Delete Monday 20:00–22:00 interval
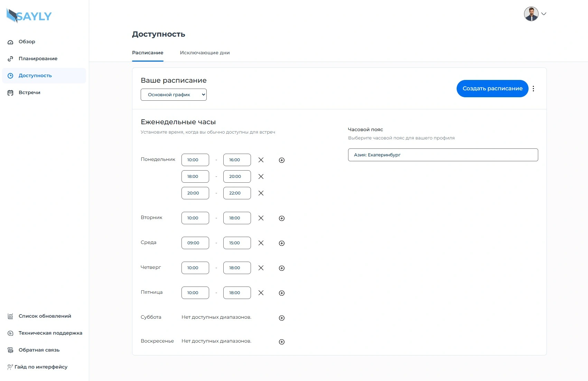The height and width of the screenshot is (381, 588). (261, 193)
